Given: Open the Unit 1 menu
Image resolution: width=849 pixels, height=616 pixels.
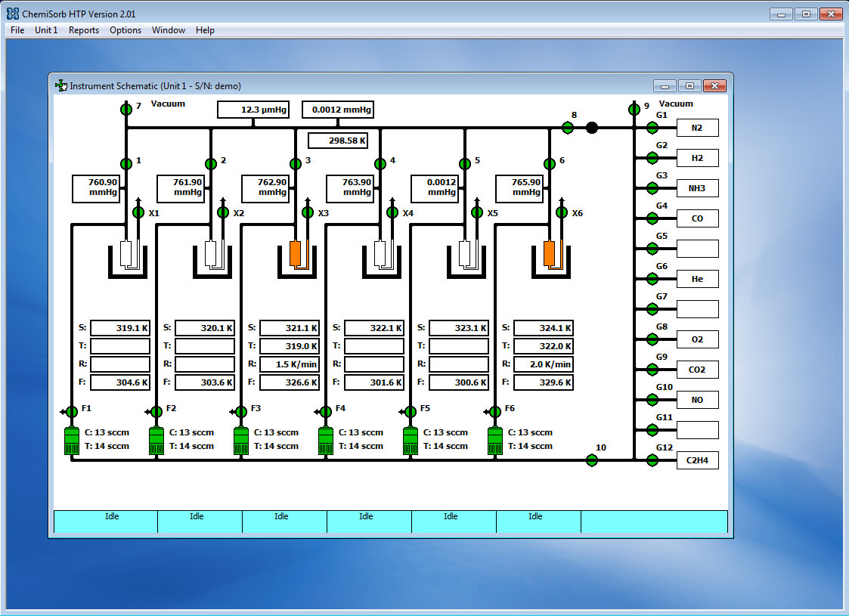Looking at the screenshot, I should [x=46, y=30].
